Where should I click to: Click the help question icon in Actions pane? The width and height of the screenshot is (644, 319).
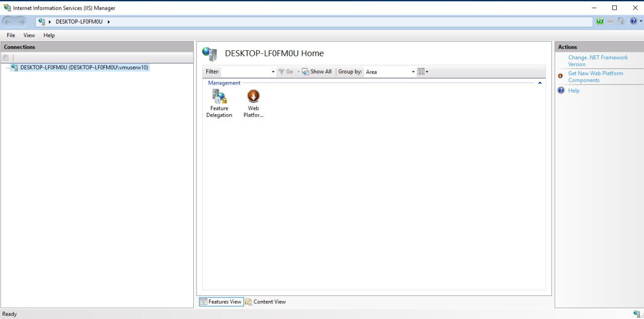tap(561, 91)
